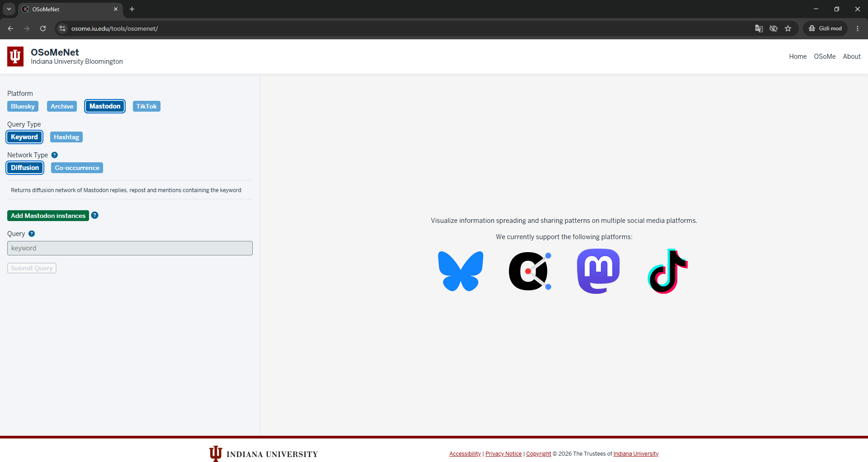Select the Bluesky platform

pyautogui.click(x=23, y=106)
